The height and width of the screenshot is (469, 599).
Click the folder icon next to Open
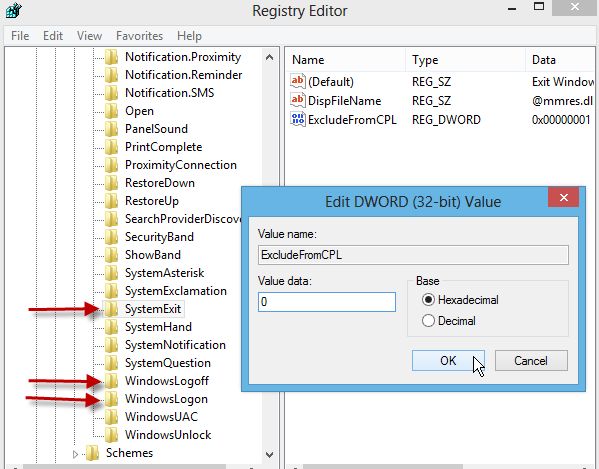click(x=112, y=111)
